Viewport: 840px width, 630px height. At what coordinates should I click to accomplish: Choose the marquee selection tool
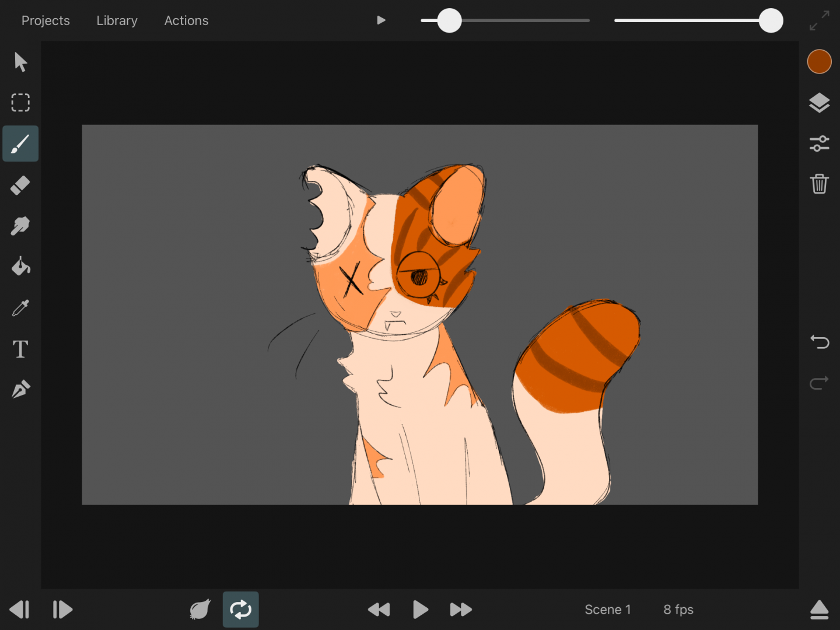[20, 103]
